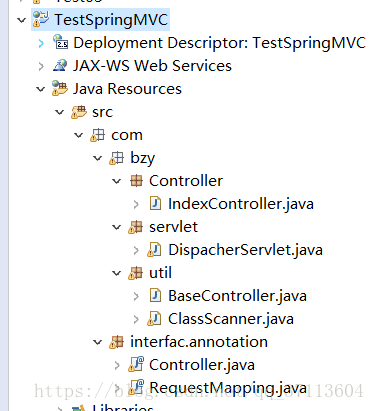Select RequestMapping.java file name
This screenshot has height=411, width=375.
pos(228,388)
